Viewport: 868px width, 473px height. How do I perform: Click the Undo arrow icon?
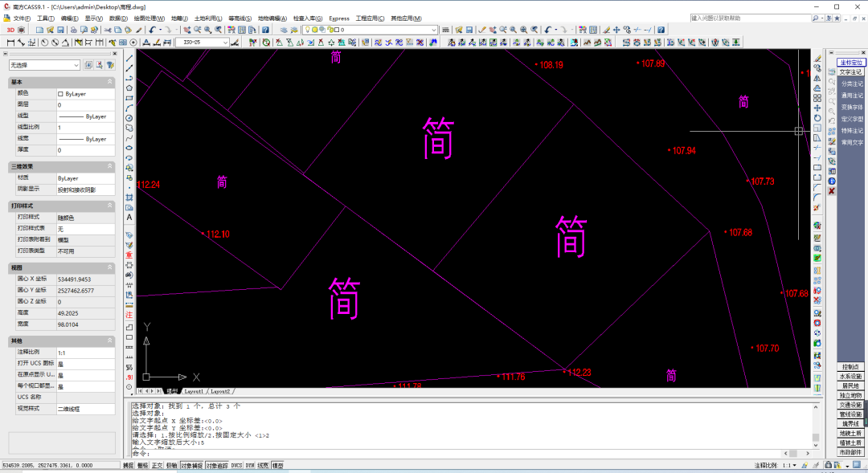point(153,30)
